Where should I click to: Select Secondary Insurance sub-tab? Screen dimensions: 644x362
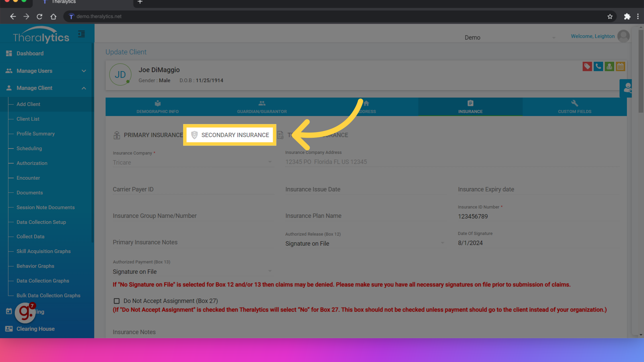click(230, 135)
